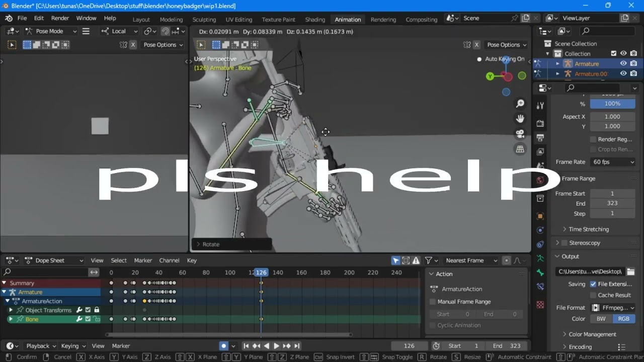Screen dimensions: 644x362
Task: Open the Frame Rate 60 fps dropdown
Action: coord(613,162)
